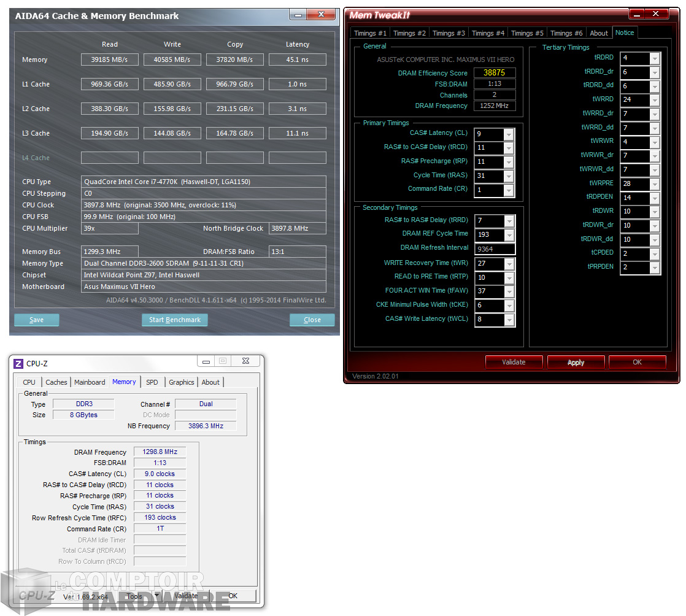Viewport: 686px width, 616px height.
Task: Expand the tPRPDEN tertiary timing dropdown
Action: click(655, 268)
